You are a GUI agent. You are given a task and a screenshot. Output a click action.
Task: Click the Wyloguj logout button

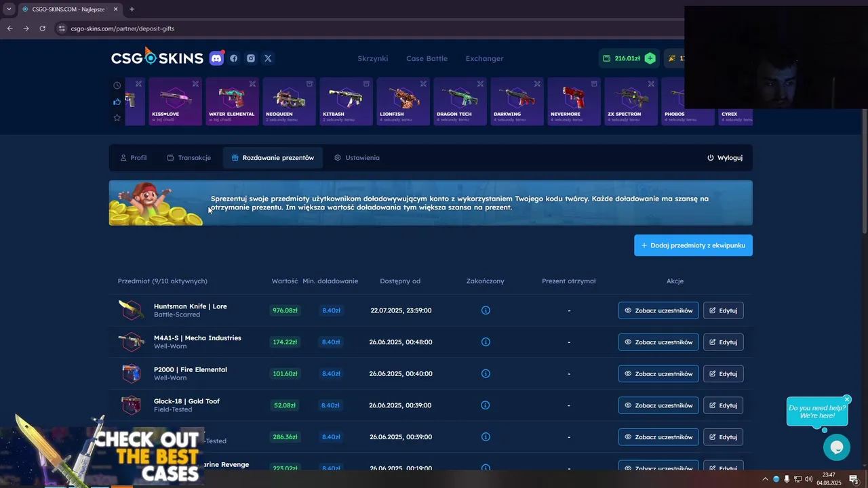click(x=725, y=158)
